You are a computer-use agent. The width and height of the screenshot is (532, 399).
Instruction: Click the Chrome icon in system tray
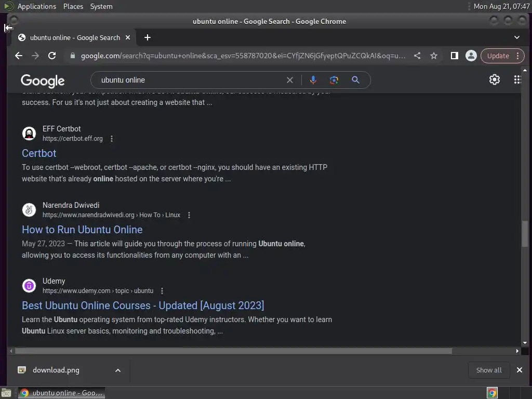pyautogui.click(x=492, y=393)
